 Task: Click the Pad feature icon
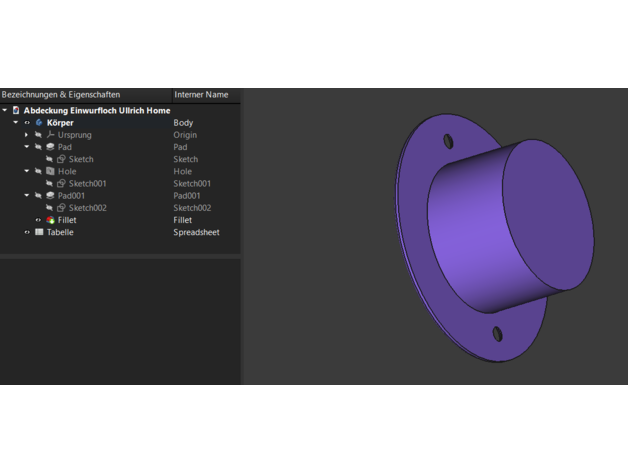(x=50, y=147)
